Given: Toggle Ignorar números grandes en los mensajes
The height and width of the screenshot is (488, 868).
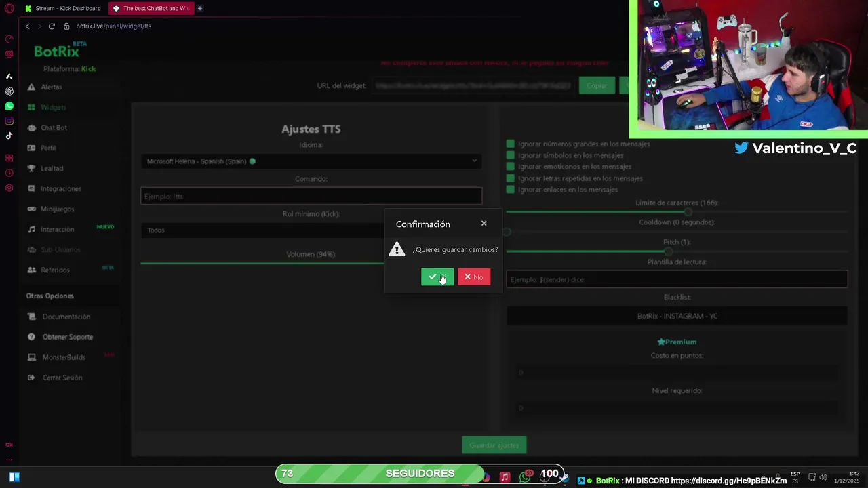Looking at the screenshot, I should (x=511, y=144).
